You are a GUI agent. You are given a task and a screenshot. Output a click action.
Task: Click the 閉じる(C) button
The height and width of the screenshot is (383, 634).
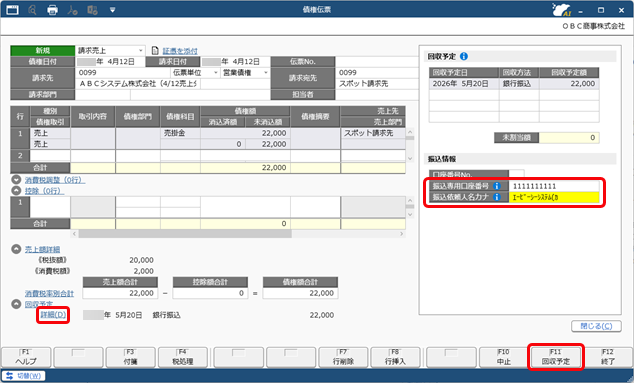[x=596, y=326]
